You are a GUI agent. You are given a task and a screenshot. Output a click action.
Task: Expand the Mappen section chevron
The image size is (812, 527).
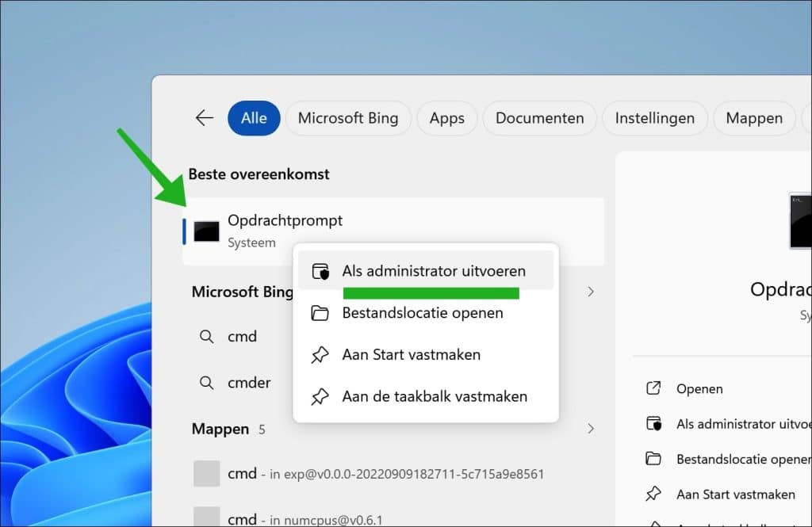[591, 429]
